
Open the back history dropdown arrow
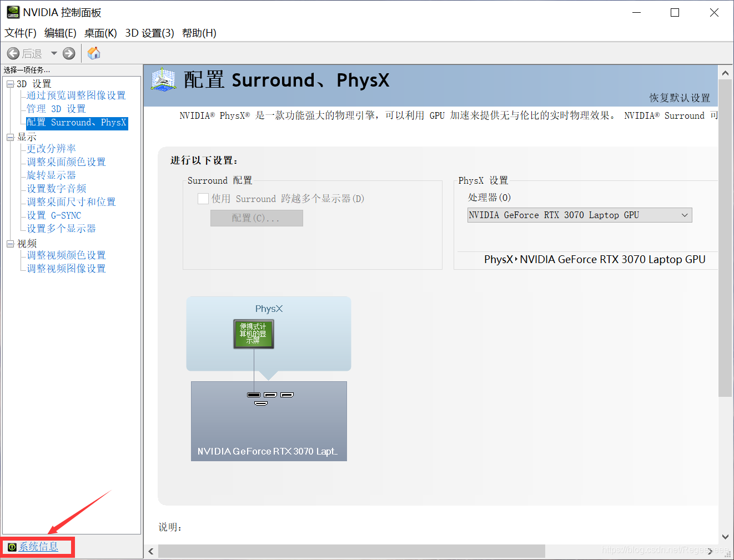[x=54, y=53]
